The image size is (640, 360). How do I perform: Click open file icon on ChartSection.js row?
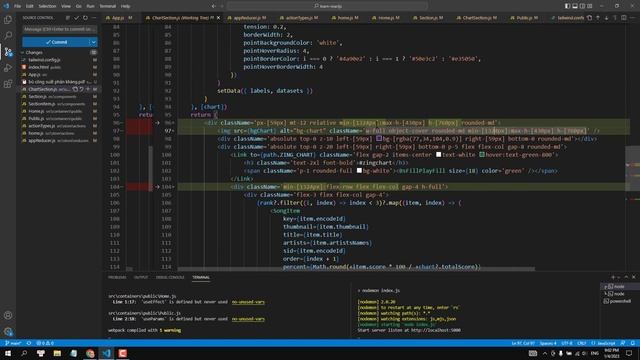click(75, 89)
